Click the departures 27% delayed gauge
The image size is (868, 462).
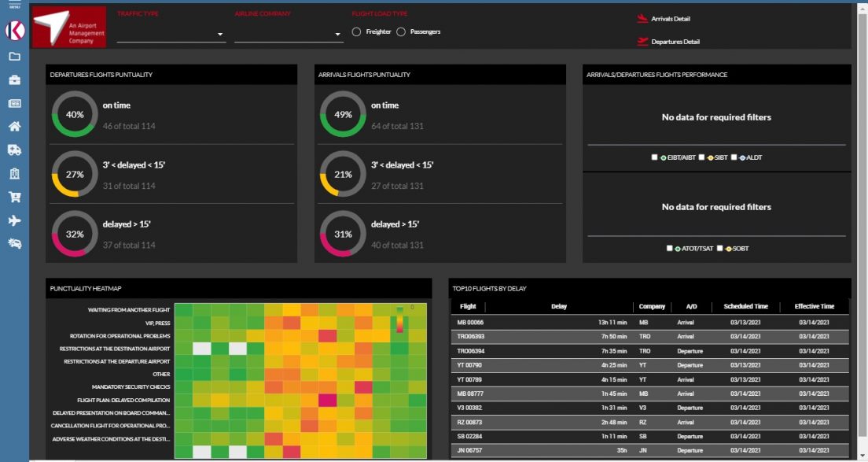tap(75, 174)
